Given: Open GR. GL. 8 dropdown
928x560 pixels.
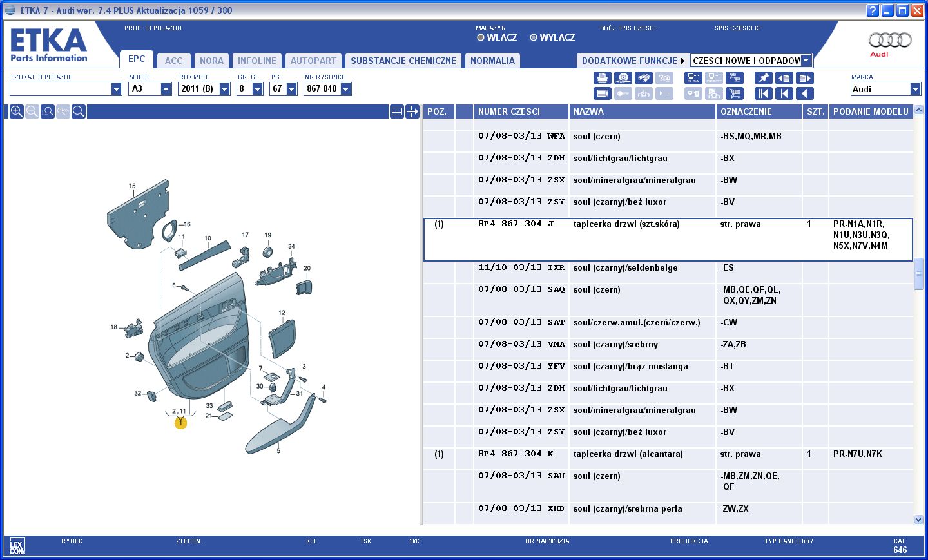Looking at the screenshot, I should [258, 89].
